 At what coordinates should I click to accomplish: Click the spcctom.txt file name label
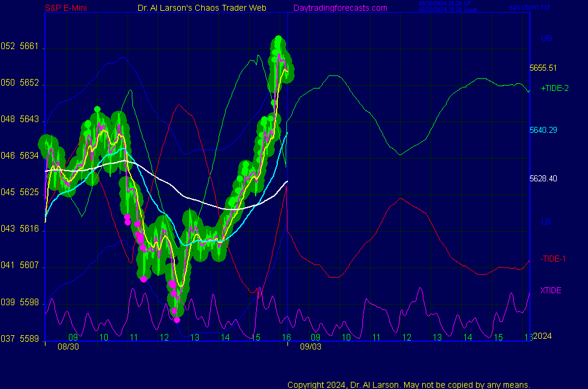[x=529, y=7]
